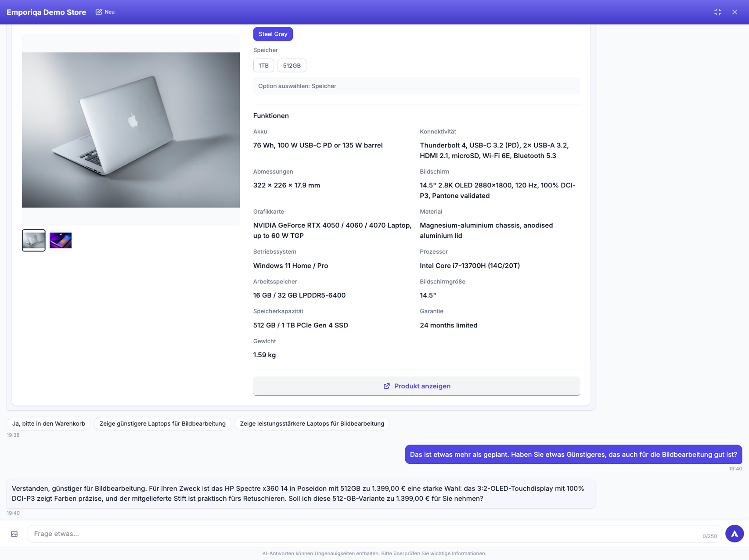Close the chat window with the X icon
Screen dimensions: 749x560
click(735, 12)
